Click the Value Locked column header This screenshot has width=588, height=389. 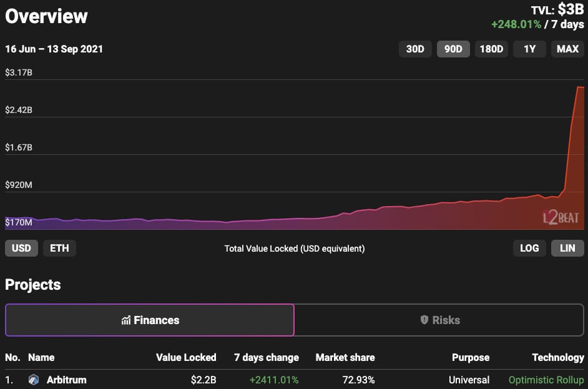(186, 358)
